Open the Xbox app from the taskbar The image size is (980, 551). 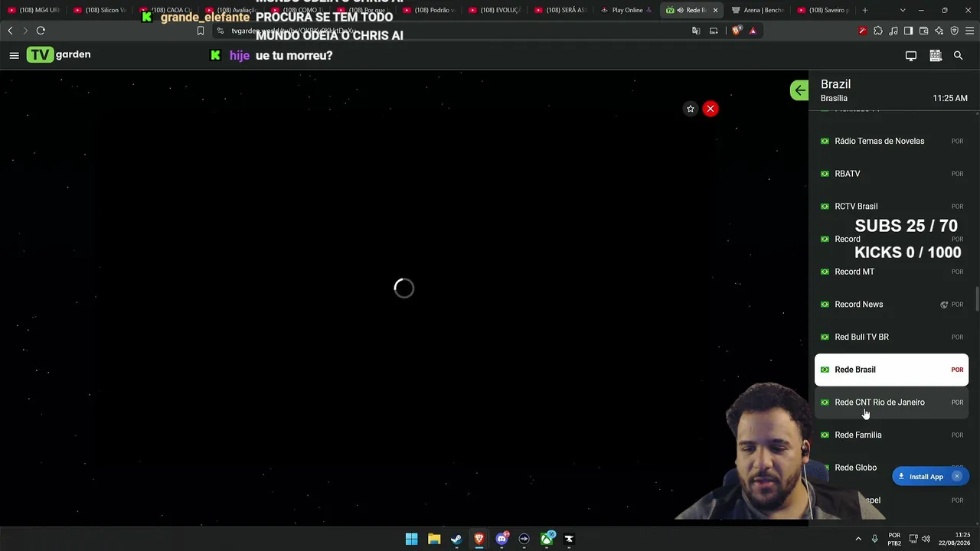[547, 539]
